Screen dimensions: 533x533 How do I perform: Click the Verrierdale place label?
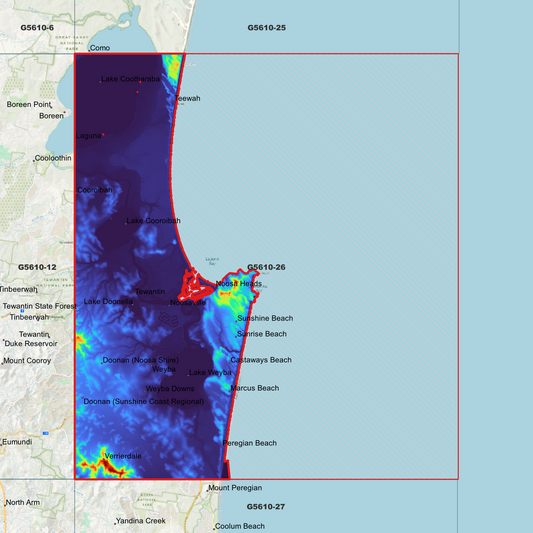(x=123, y=456)
